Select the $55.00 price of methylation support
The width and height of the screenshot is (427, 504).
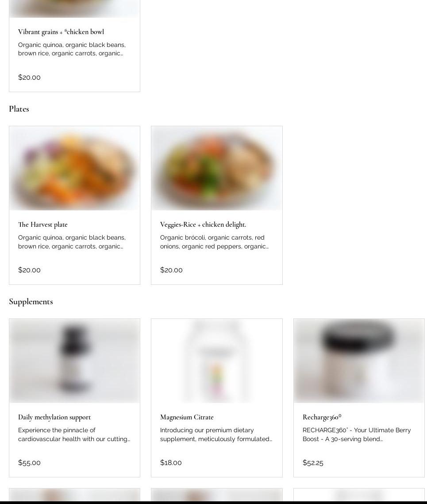(29, 462)
